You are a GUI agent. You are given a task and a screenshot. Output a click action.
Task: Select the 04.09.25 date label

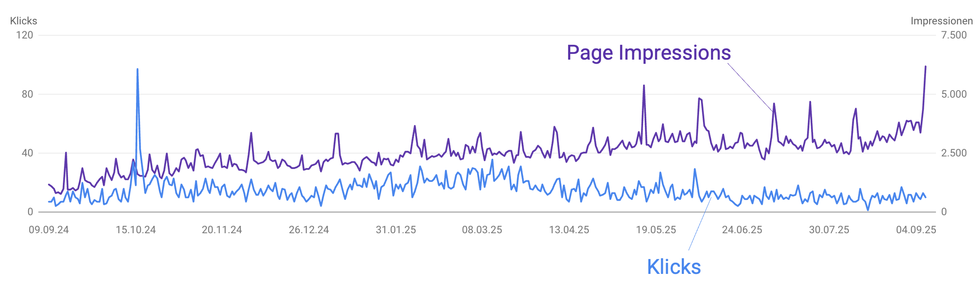tap(916, 230)
